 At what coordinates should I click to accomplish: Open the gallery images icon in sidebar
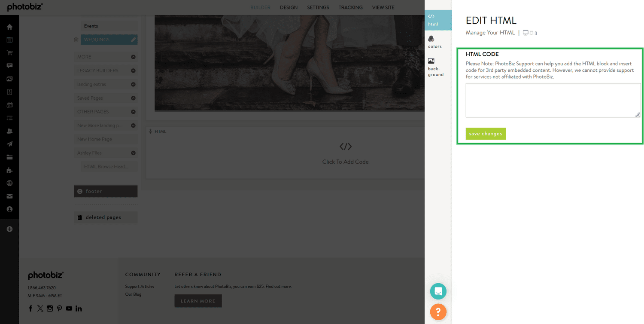9,78
